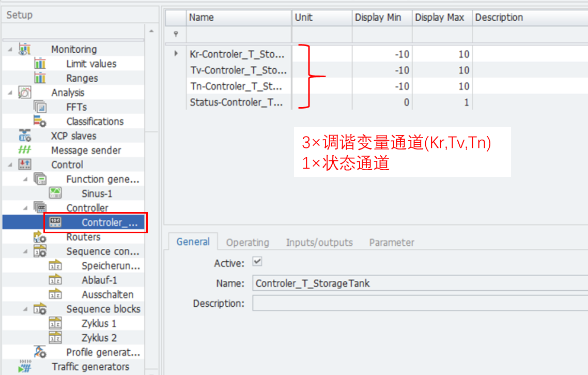Select the XCP slaves tree item
Image resolution: width=588 pixels, height=375 pixels.
(x=73, y=136)
